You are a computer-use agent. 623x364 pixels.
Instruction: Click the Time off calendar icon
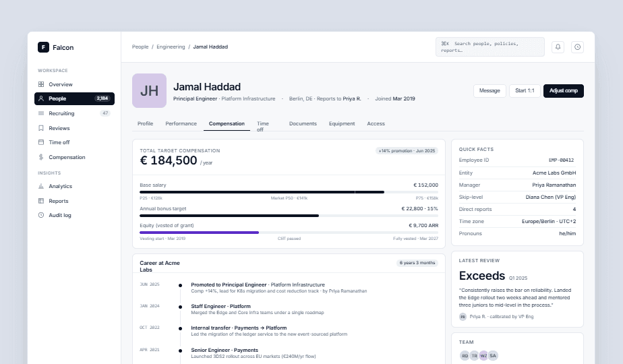click(x=41, y=142)
